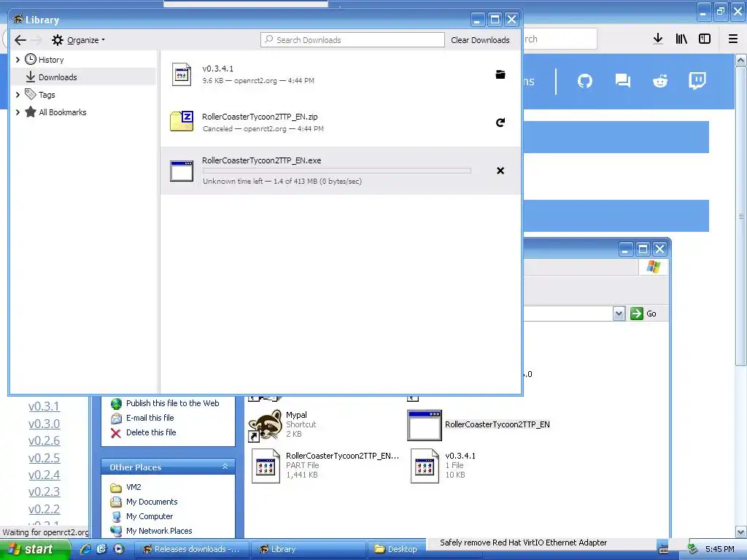Click the taskbar clock showing 5:45 PM

pos(720,550)
